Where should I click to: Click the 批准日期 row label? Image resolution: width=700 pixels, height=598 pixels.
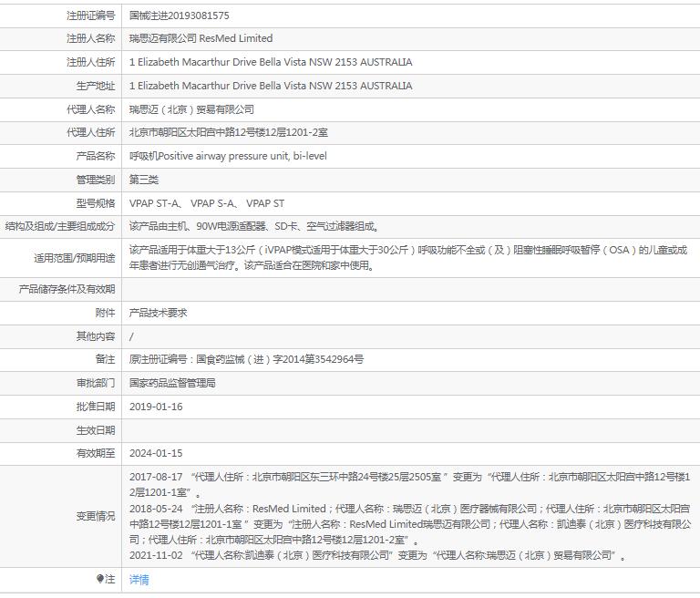[x=96, y=407]
